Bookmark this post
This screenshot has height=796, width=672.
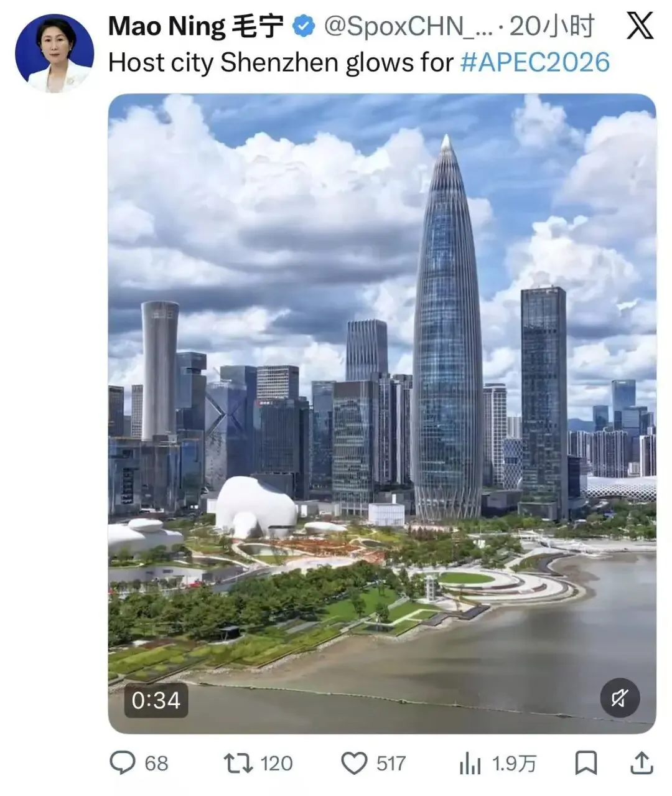586,763
